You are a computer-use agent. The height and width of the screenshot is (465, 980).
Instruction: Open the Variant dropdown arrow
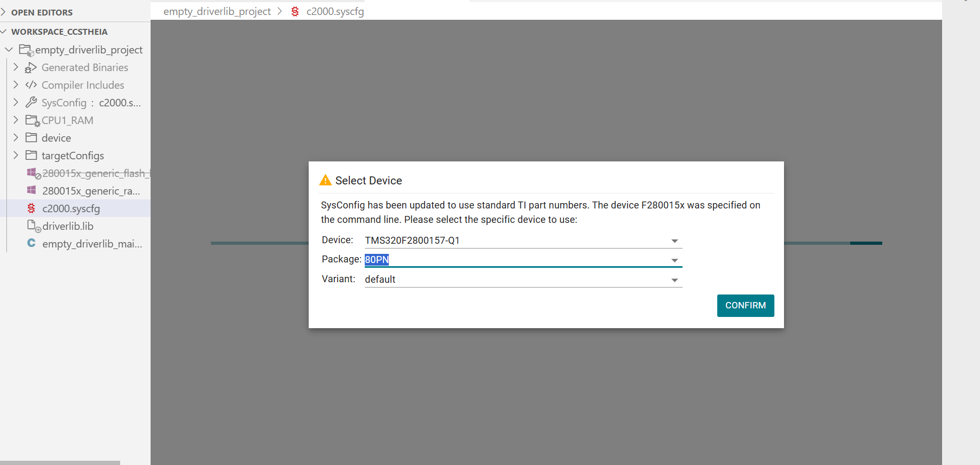click(x=675, y=280)
